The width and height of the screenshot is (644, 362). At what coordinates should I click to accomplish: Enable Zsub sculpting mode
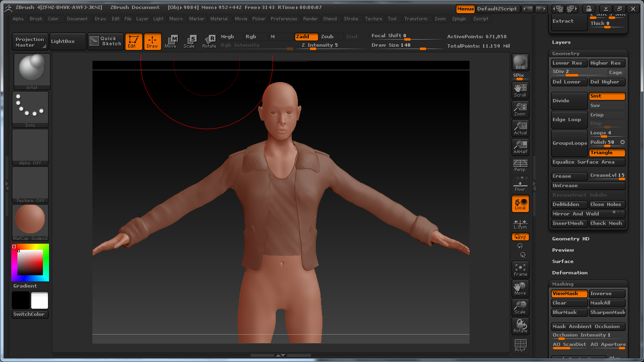(x=328, y=37)
